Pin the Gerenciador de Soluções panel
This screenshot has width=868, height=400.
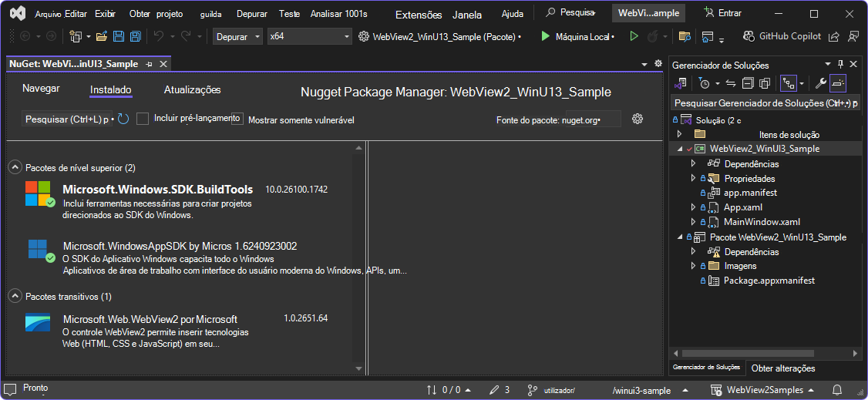pyautogui.click(x=840, y=65)
